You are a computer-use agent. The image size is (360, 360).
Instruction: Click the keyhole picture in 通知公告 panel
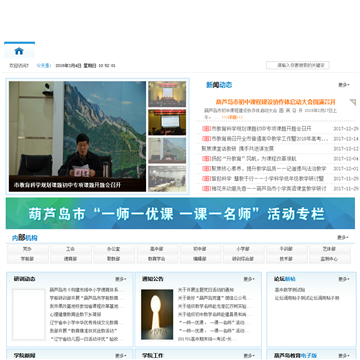click(157, 315)
